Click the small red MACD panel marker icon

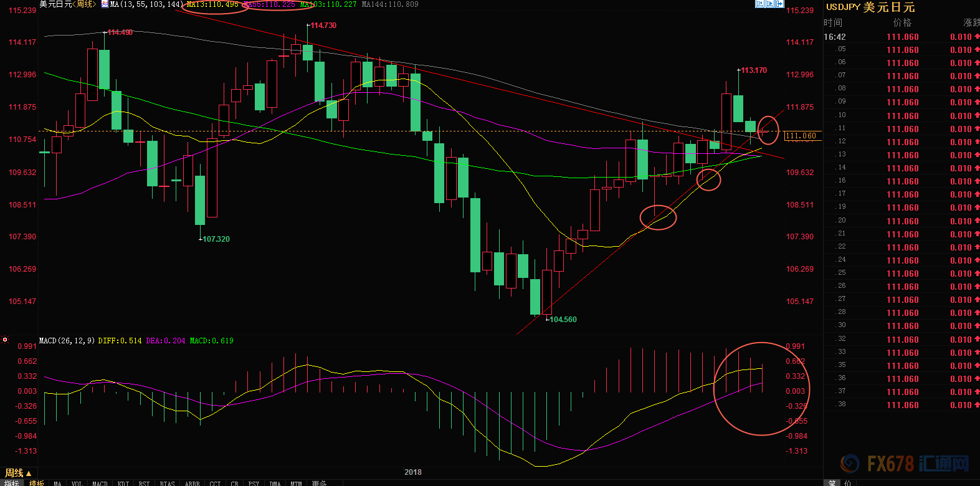pos(5,340)
